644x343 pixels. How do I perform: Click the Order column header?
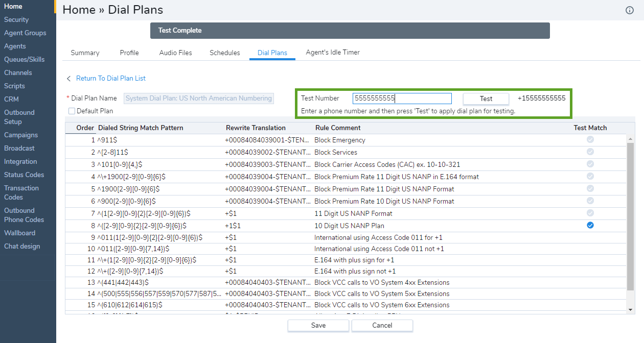[x=85, y=128]
